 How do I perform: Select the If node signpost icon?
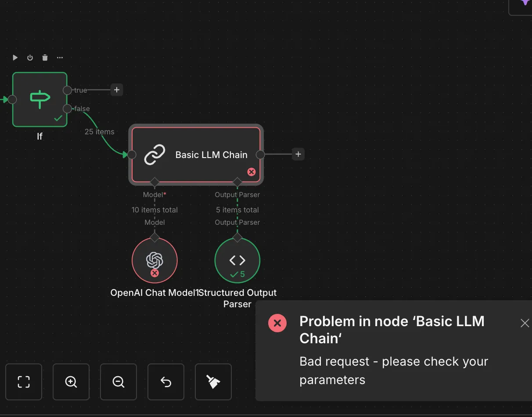tap(40, 100)
